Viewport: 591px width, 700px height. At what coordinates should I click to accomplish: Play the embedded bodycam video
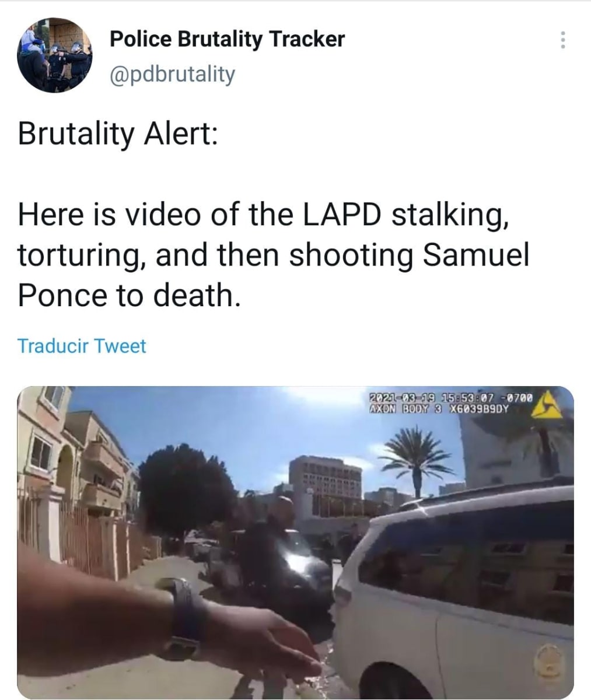pyautogui.click(x=295, y=542)
